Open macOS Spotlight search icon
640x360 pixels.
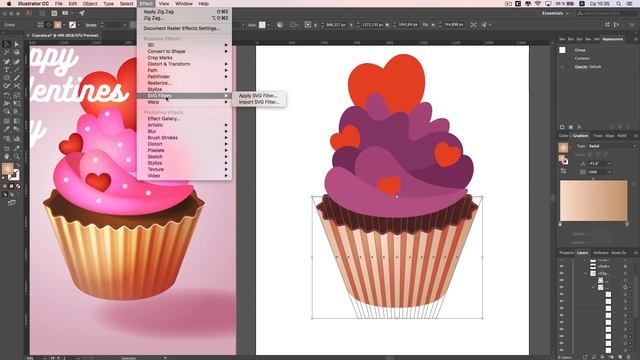tap(619, 4)
